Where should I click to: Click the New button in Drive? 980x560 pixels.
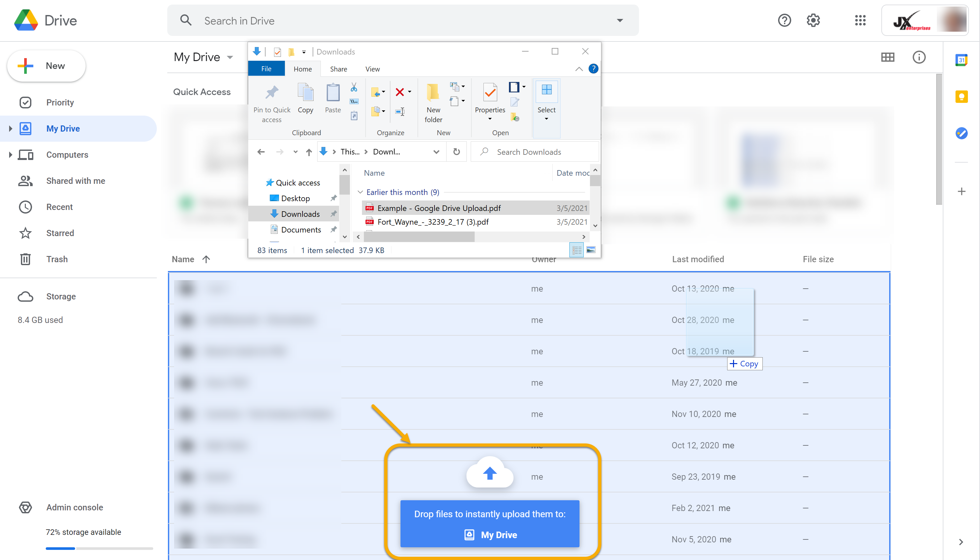(x=47, y=66)
